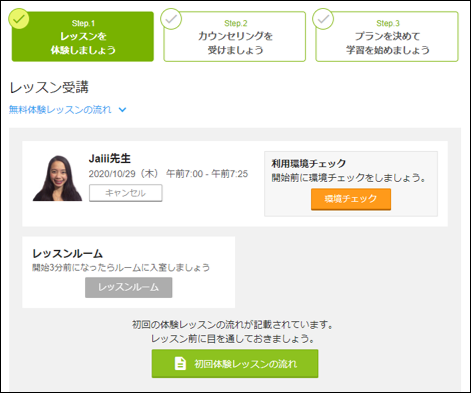Screen dimensions: 471x393
Task: Select the Step.1 レッスンを体験しましょう tab
Action: 83,37
